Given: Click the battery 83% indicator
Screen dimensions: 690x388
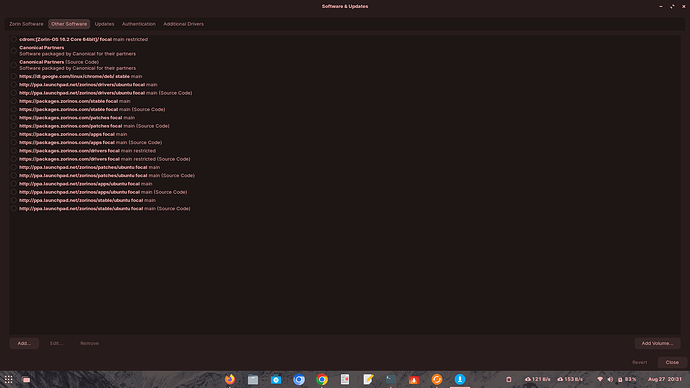Looking at the screenshot, I should pyautogui.click(x=627, y=379).
